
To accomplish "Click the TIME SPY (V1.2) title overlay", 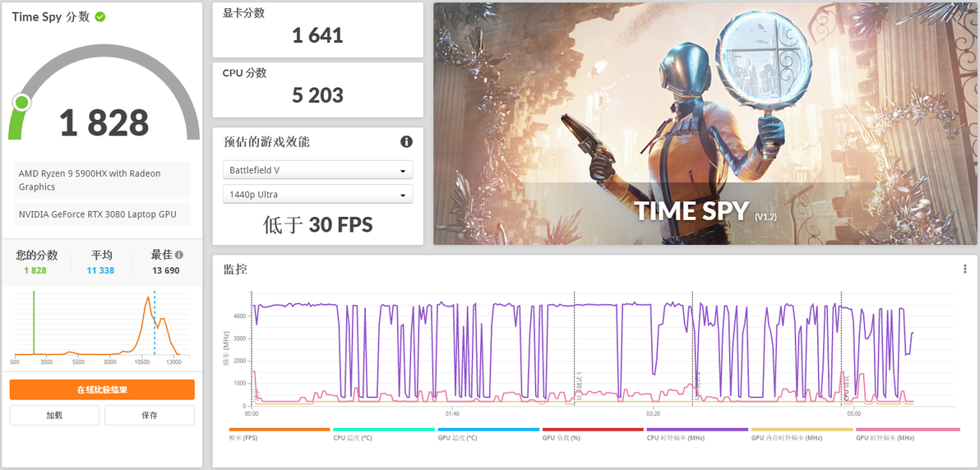I will [705, 212].
